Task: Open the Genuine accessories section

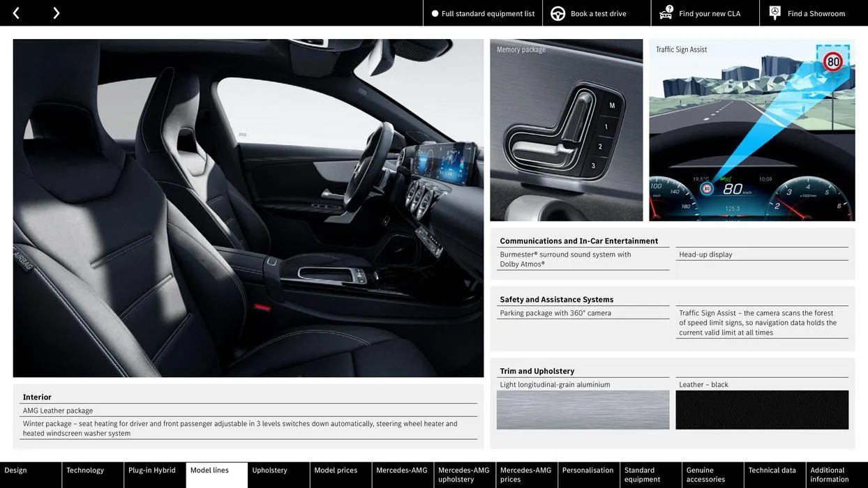Action: (705, 475)
